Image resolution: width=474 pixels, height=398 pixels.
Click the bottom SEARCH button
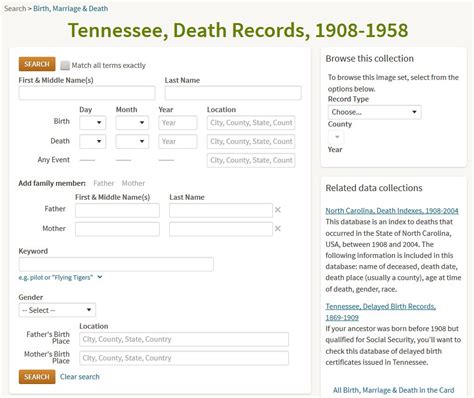click(37, 377)
